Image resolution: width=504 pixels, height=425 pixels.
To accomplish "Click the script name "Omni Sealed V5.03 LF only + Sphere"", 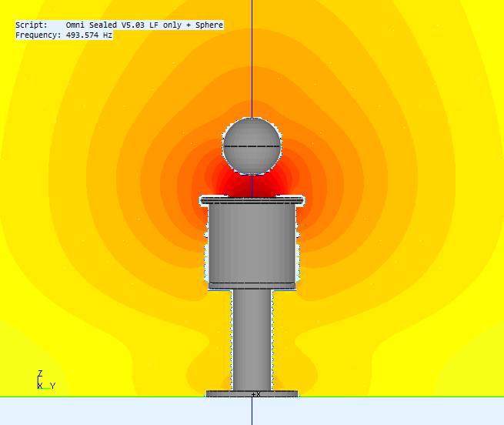I will 145,25.
